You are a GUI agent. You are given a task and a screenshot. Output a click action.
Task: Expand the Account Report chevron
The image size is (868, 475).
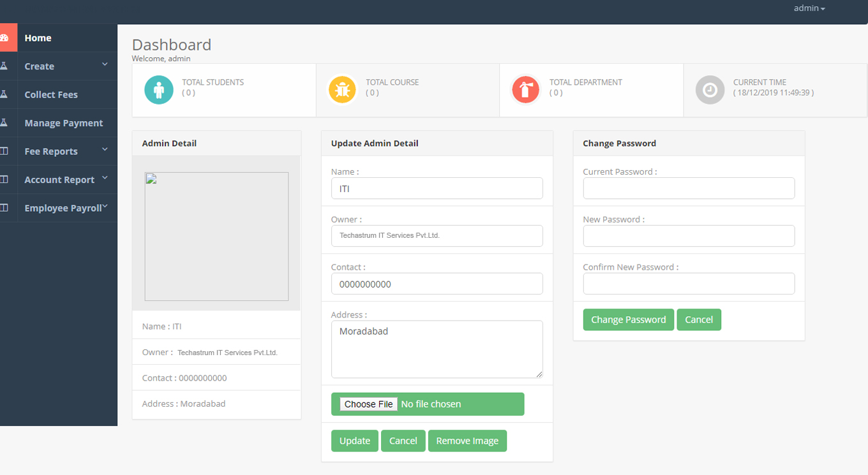point(105,178)
